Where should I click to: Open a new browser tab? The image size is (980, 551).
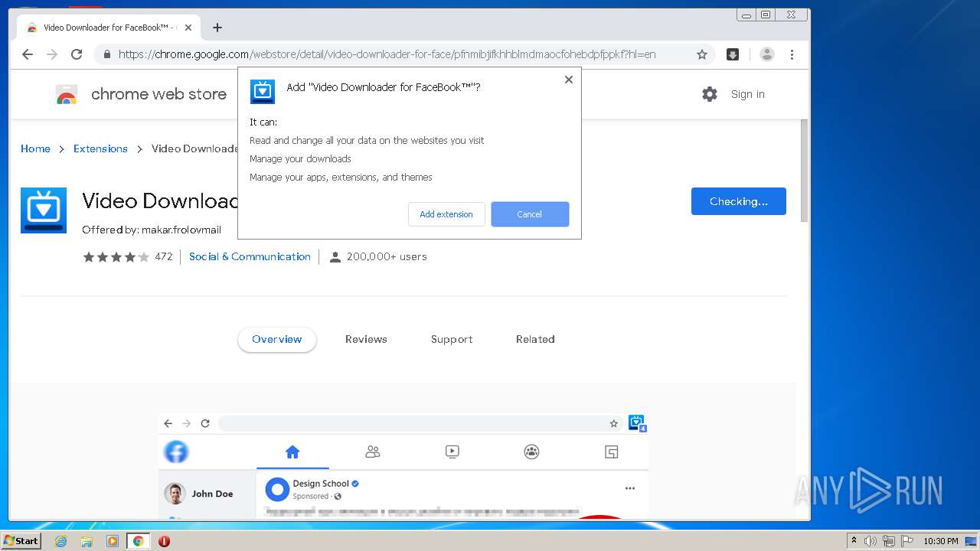click(217, 28)
